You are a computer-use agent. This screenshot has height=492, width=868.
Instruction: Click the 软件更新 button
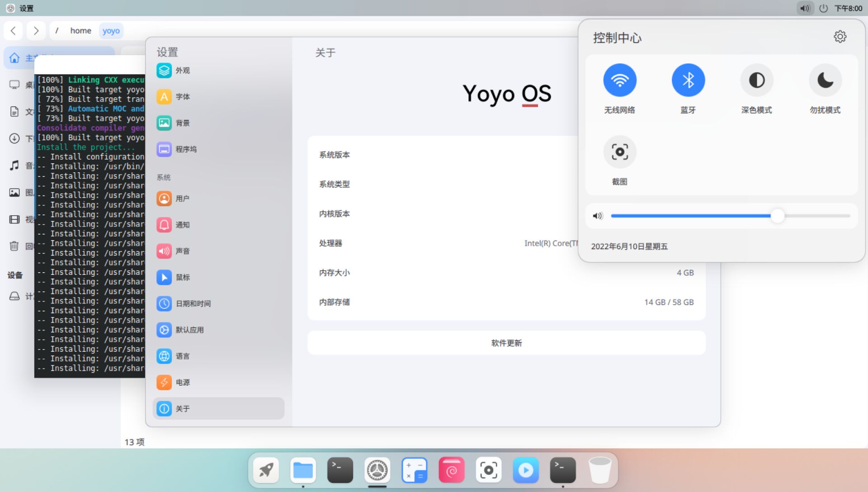click(x=505, y=343)
